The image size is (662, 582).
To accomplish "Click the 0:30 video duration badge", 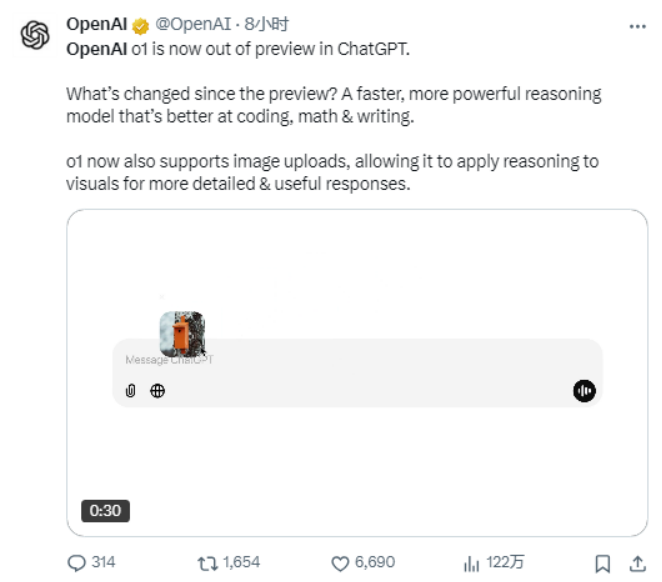I will [x=105, y=510].
